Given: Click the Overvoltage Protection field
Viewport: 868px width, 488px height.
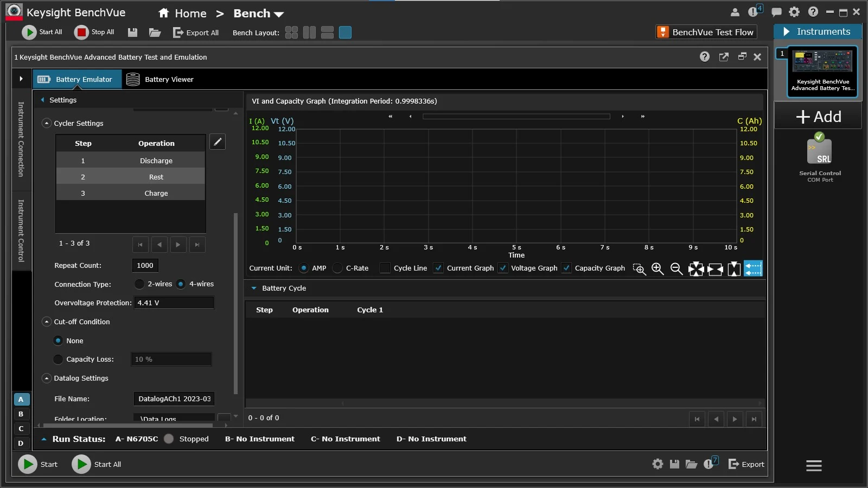Looking at the screenshot, I should 174,303.
